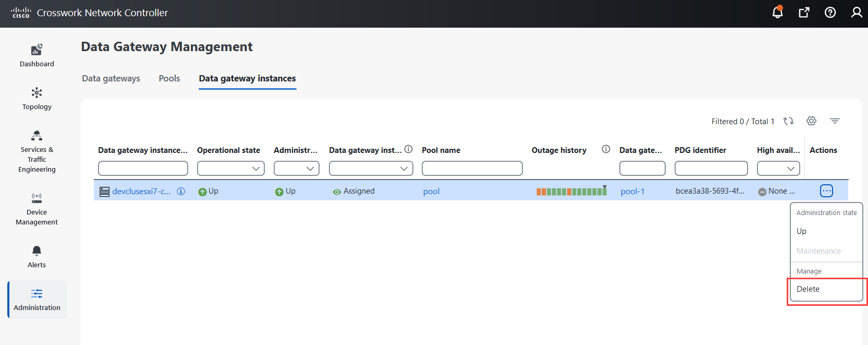
Task: Open Topology in sidebar
Action: [x=36, y=99]
